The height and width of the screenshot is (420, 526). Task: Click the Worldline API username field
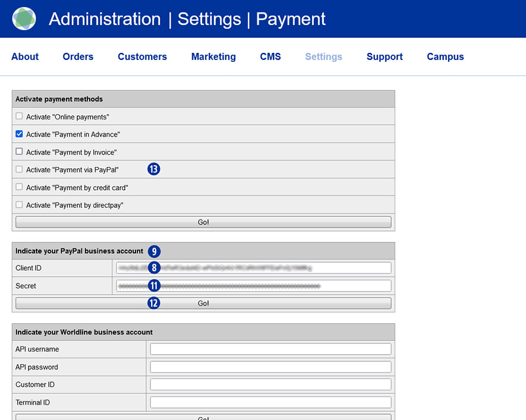point(270,349)
